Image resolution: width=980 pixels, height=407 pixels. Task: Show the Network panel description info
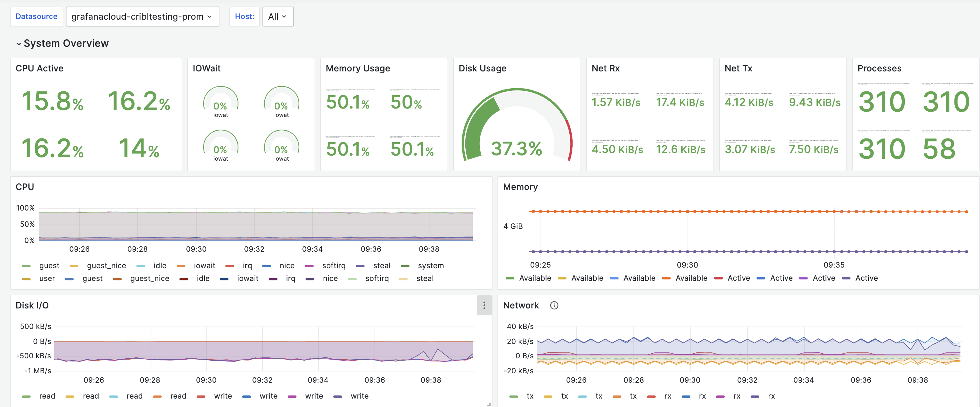coord(554,305)
